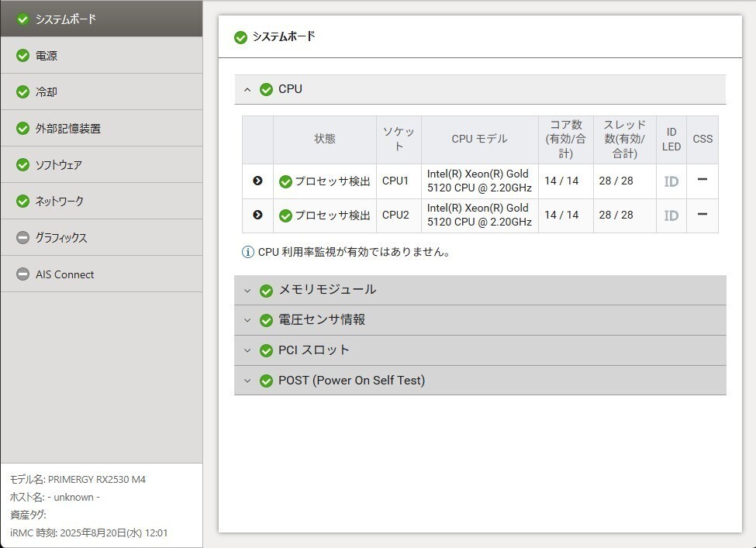756x548 pixels.
Task: Expand CPU1 row details arrow
Action: pyautogui.click(x=257, y=181)
